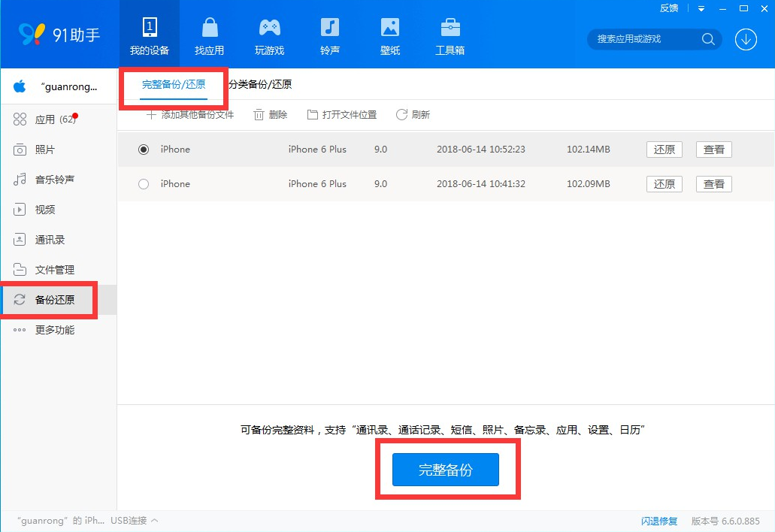
Task: Click the search magnifier icon
Action: click(707, 39)
